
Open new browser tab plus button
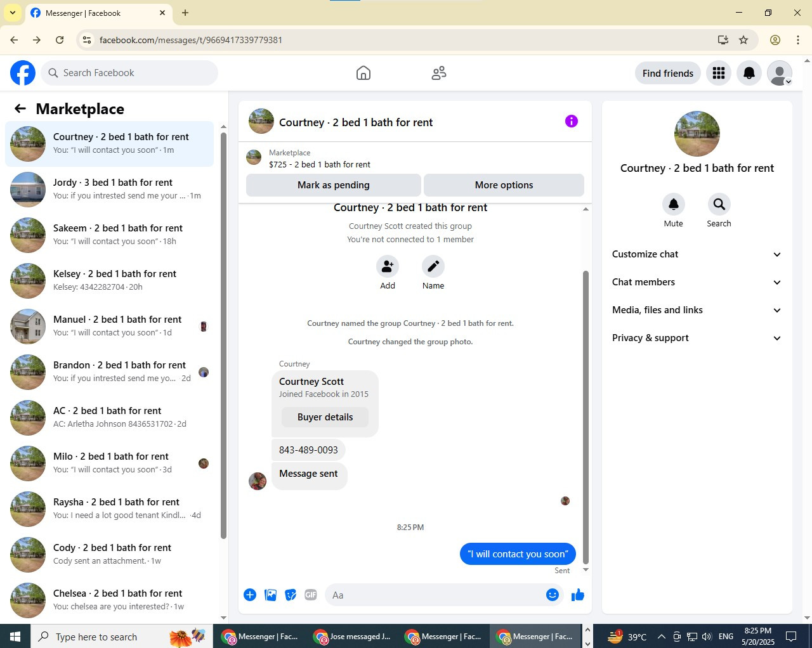point(185,13)
